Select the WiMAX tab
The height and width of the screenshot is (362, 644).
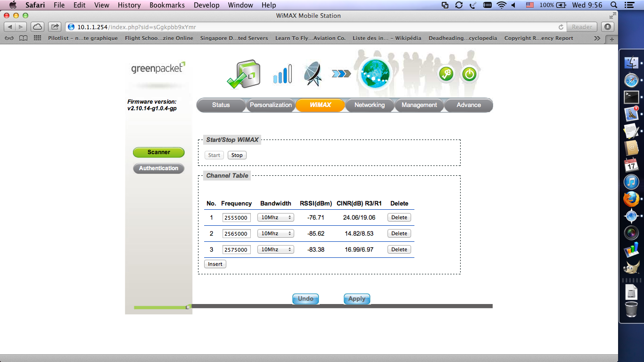(320, 105)
